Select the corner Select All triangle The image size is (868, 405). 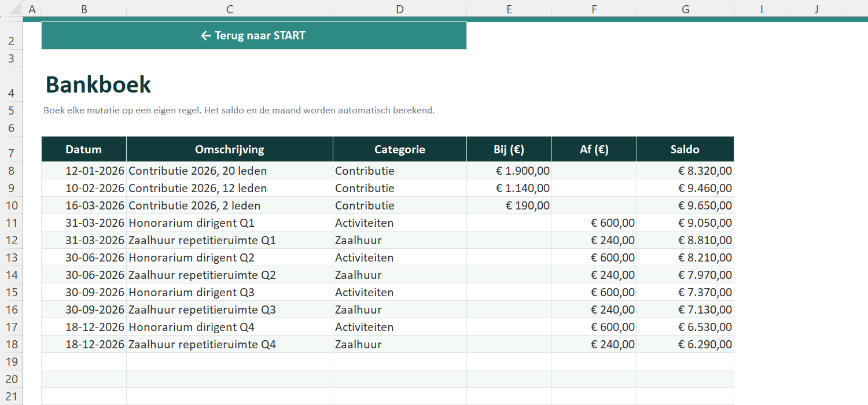click(x=16, y=9)
